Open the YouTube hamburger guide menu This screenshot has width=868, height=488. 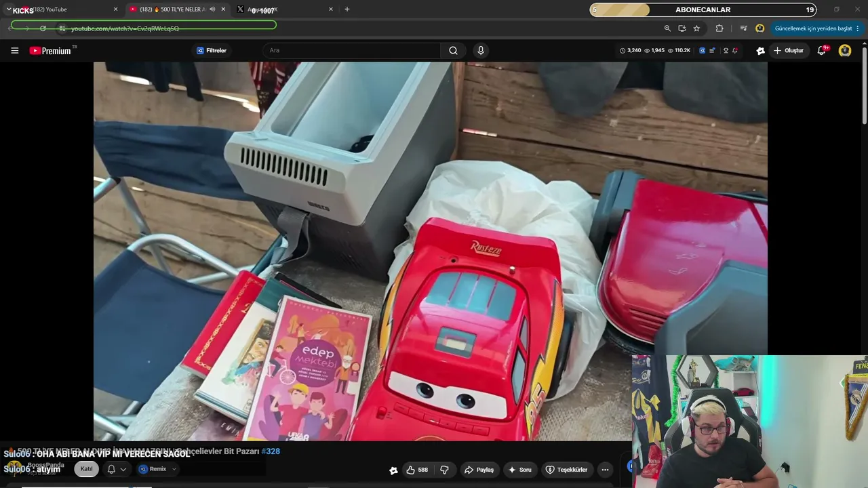point(14,51)
